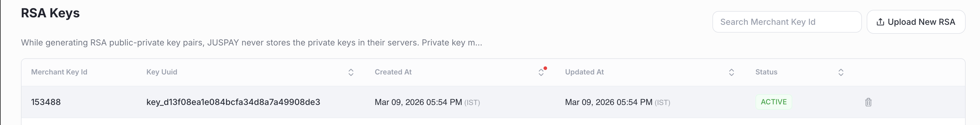Screen dimensions: 980x125
Task: Click the upload arrow icon
Action: [880, 22]
